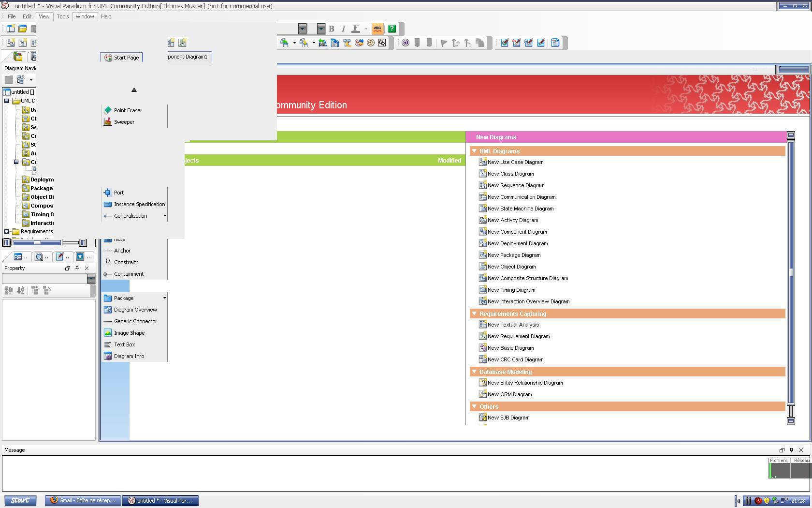This screenshot has height=508, width=812.
Task: Open the File menu
Action: (x=12, y=16)
